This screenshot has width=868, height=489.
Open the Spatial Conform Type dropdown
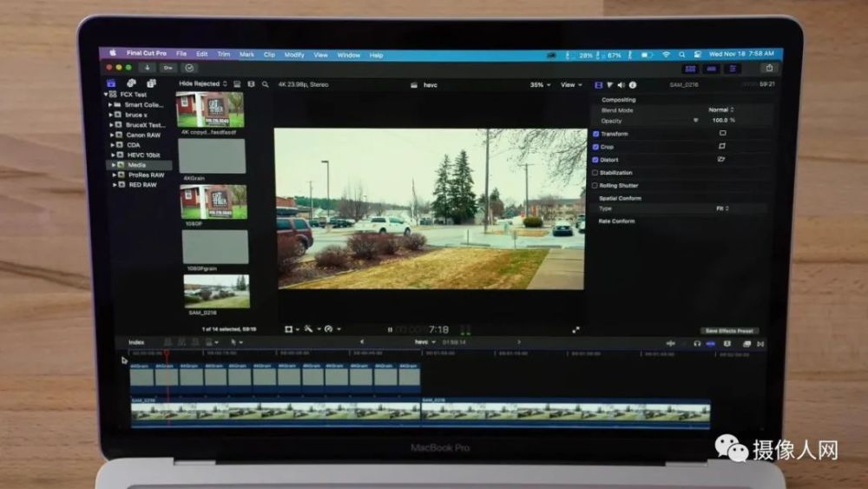click(722, 208)
